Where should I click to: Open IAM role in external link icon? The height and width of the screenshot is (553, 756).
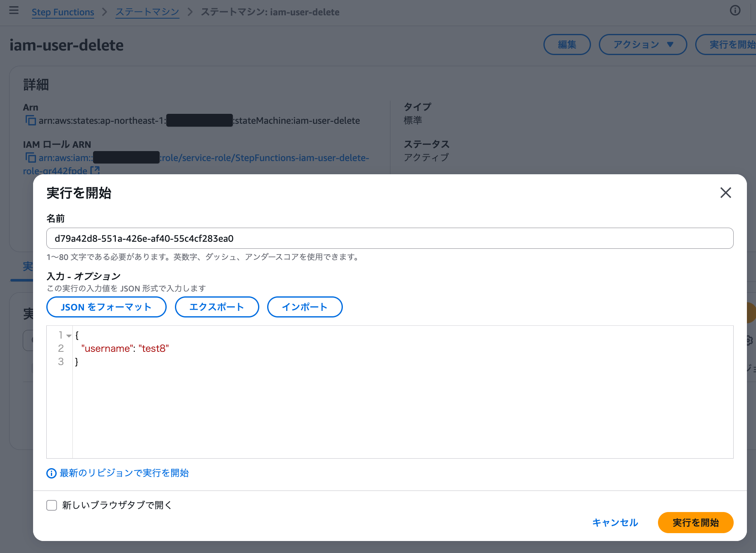click(x=95, y=170)
